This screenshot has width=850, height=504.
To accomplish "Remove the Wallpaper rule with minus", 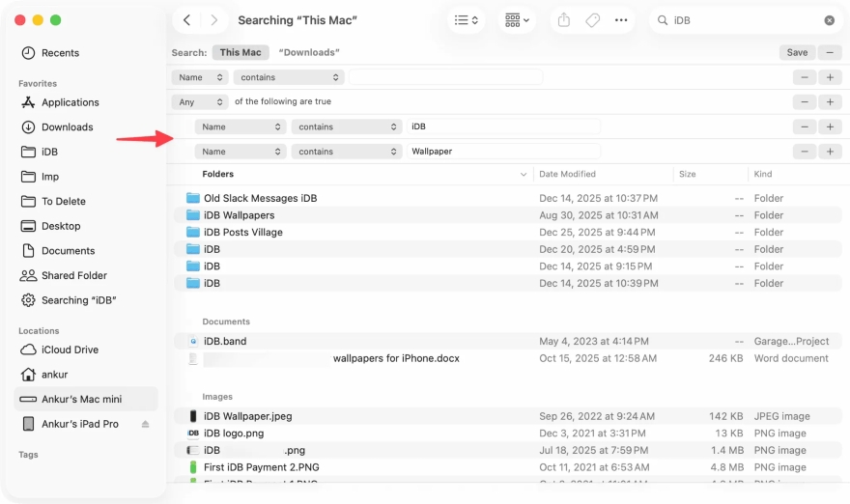I will pos(805,152).
